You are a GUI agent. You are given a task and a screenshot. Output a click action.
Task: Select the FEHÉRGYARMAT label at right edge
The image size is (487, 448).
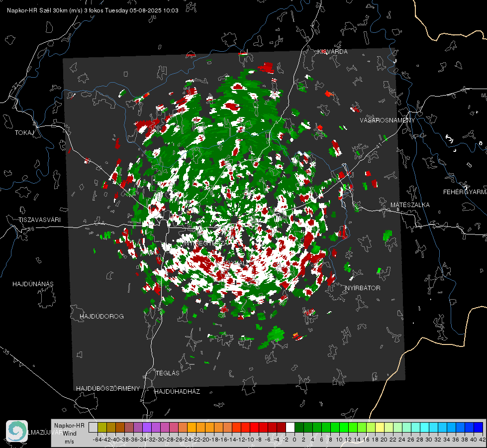(465, 192)
